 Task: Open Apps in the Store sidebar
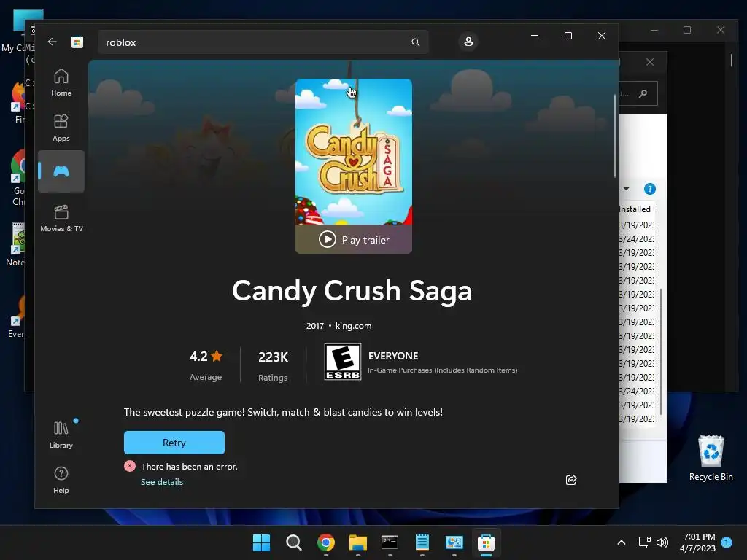click(x=61, y=128)
